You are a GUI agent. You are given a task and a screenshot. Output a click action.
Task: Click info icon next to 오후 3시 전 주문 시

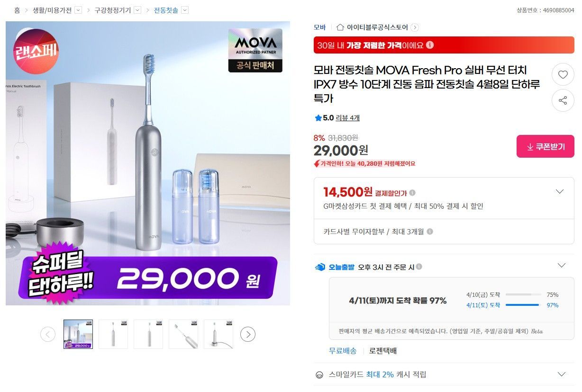click(x=419, y=267)
